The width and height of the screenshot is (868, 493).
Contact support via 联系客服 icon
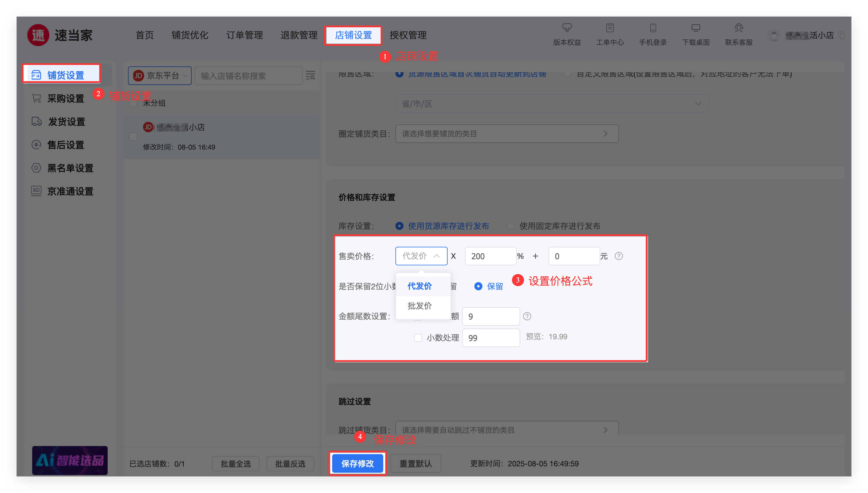tap(739, 28)
